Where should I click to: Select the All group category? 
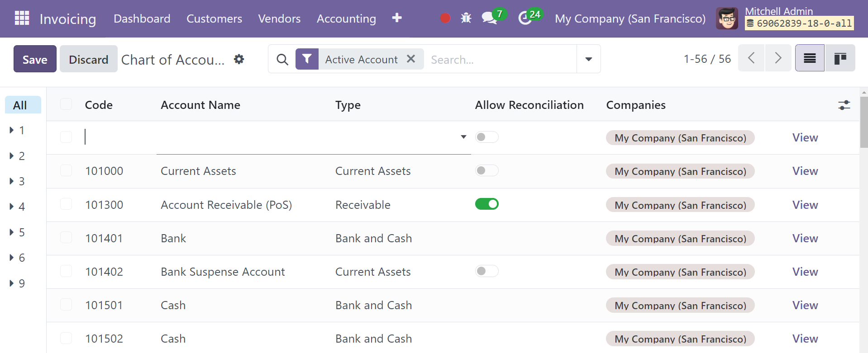click(23, 105)
